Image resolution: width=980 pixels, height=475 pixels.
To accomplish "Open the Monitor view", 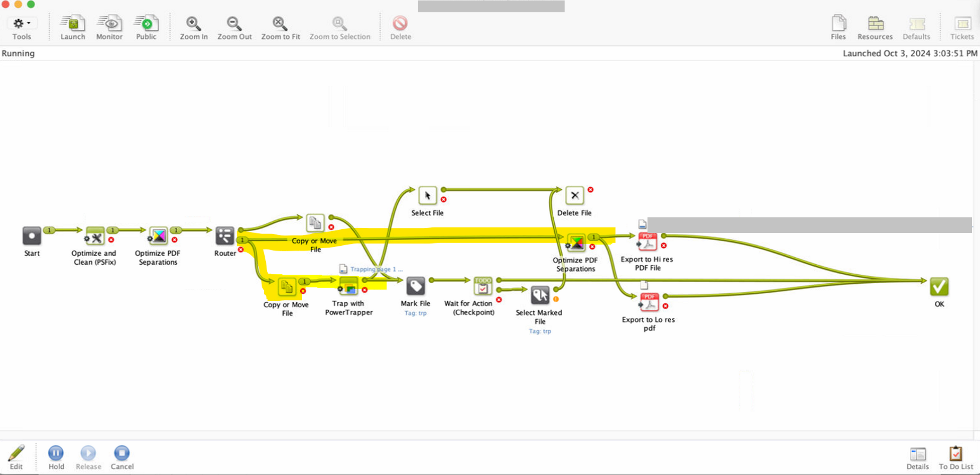I will [109, 24].
